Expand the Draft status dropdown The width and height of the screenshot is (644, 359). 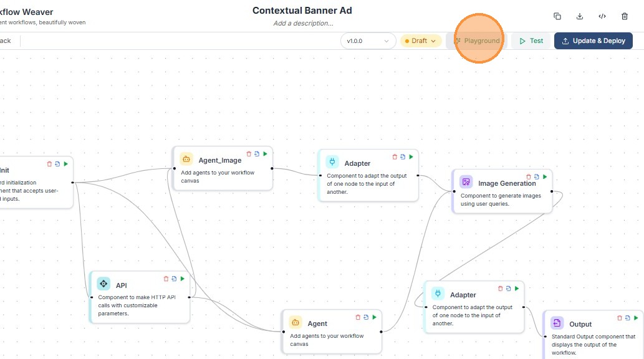[421, 41]
